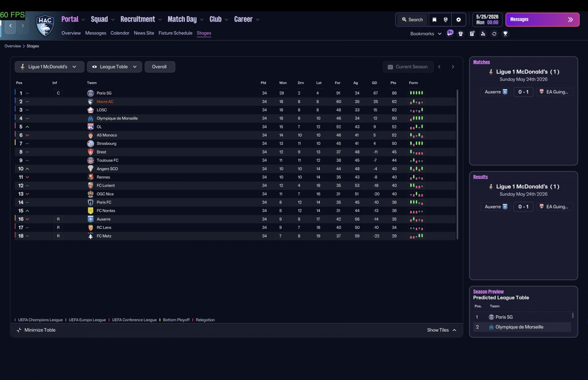Screen dimensions: 588x380
Task: Expand the Recruitment menu chevron
Action: click(x=160, y=20)
